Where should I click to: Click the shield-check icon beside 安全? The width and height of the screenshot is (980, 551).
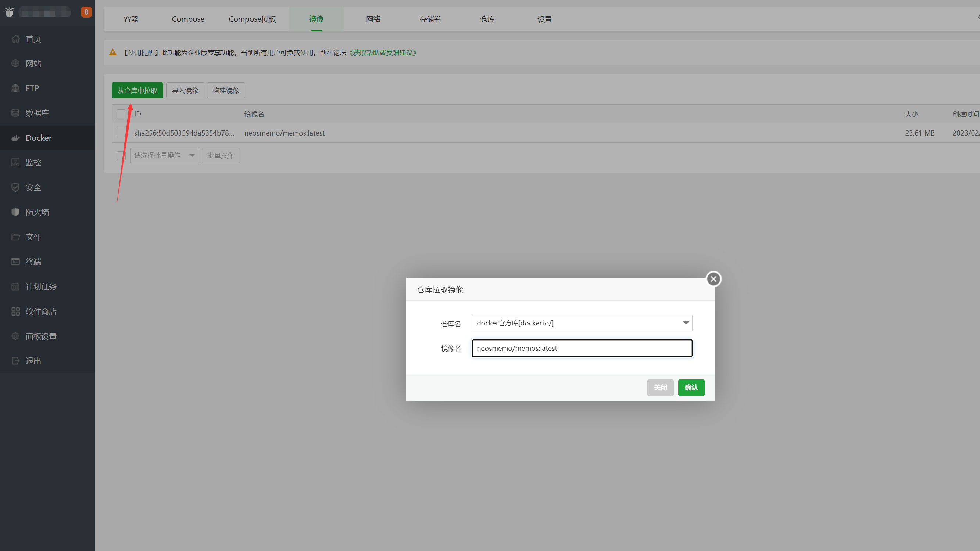[x=15, y=187]
